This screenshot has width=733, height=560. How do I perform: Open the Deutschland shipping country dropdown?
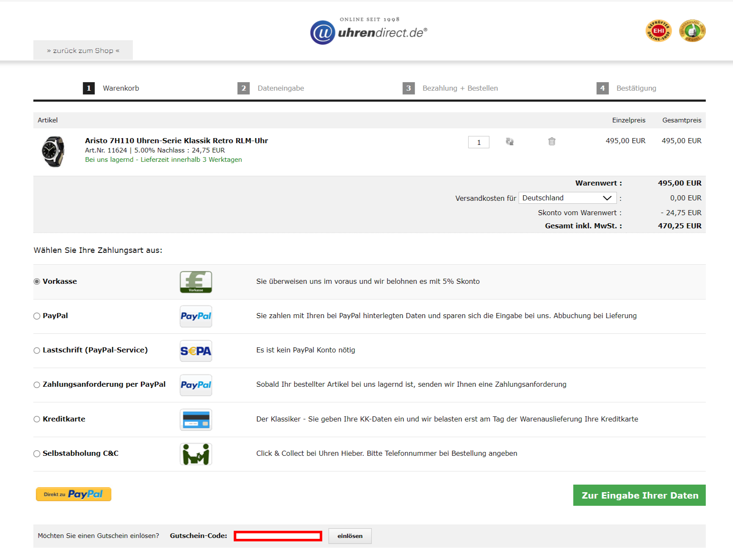[567, 198]
